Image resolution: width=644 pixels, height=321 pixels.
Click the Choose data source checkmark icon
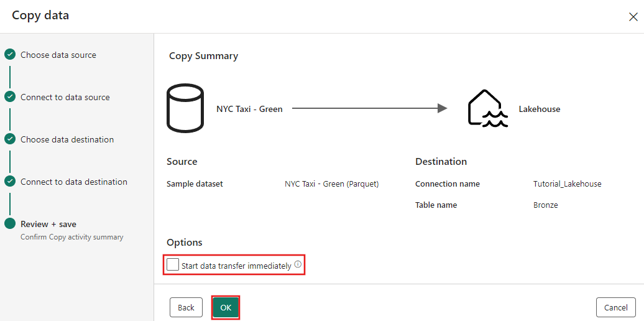(10, 54)
